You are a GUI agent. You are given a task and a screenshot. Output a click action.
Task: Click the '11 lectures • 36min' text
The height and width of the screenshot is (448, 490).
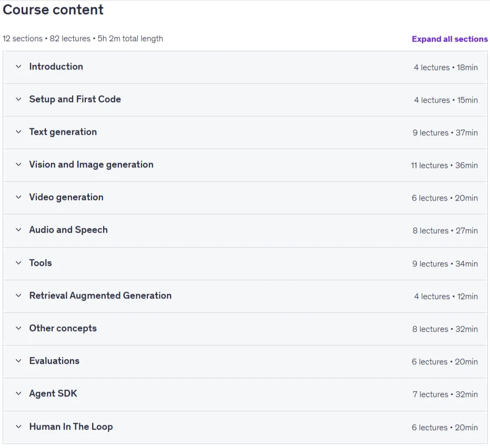click(444, 165)
